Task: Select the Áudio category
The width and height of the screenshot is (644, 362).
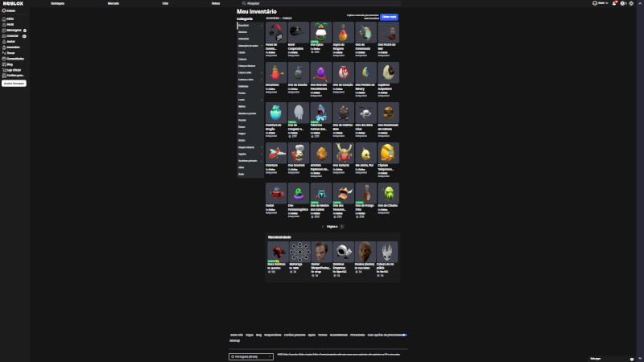Action: [241, 174]
